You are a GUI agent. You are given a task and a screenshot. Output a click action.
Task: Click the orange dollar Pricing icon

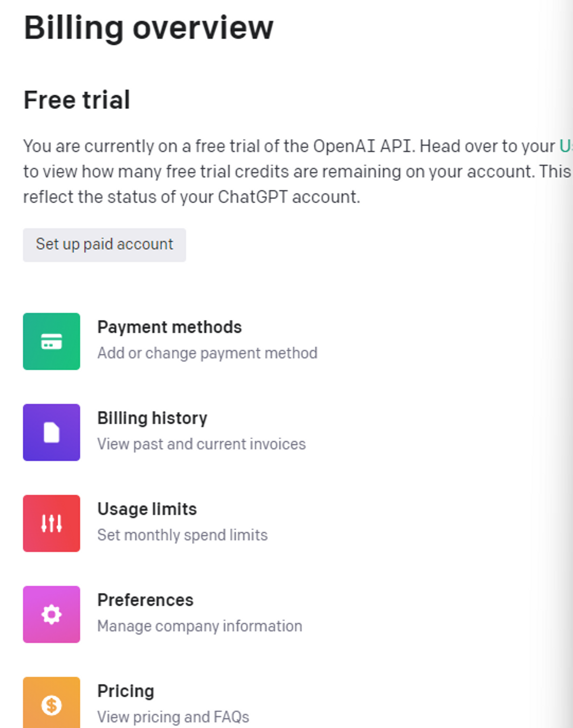pos(51,704)
